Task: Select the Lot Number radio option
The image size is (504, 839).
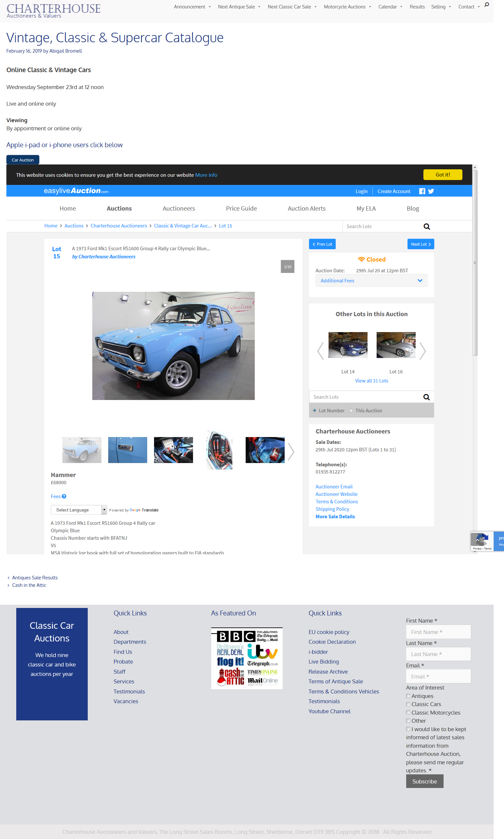Action: [x=315, y=410]
